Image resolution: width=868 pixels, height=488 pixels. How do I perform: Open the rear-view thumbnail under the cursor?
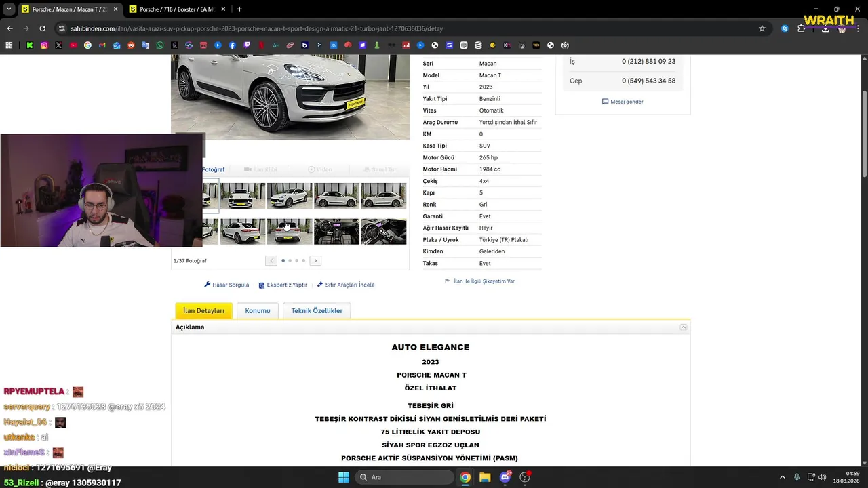(290, 231)
